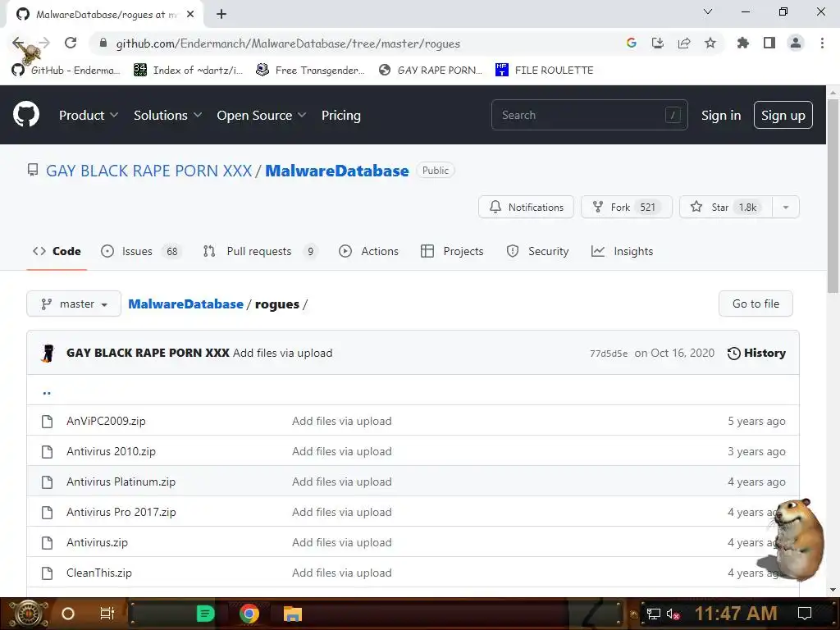The width and height of the screenshot is (840, 630).
Task: View site info via the padlock icon
Action: [103, 43]
